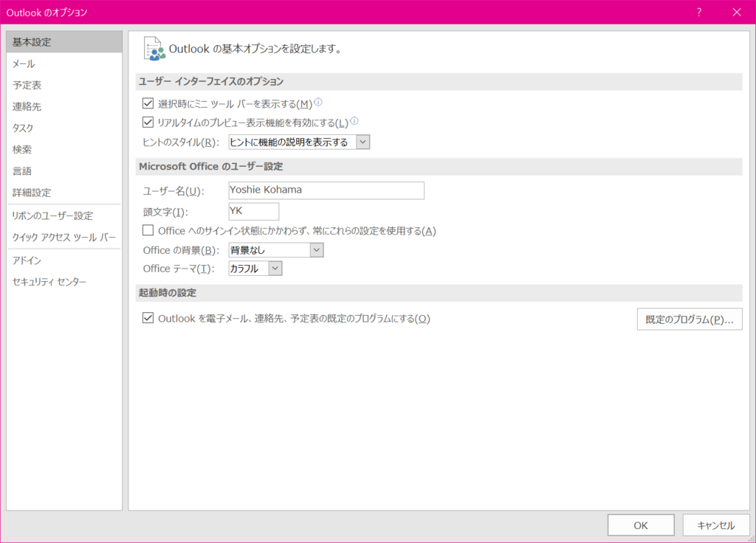756x543 pixels.
Task: Confirm with the OK button
Action: tap(641, 525)
